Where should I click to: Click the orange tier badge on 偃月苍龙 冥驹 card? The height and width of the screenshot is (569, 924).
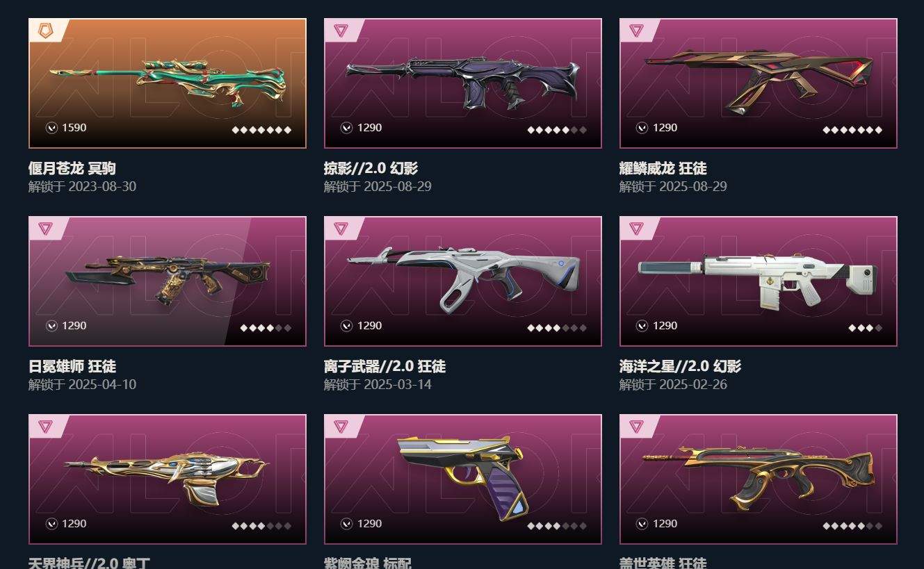pos(46,31)
